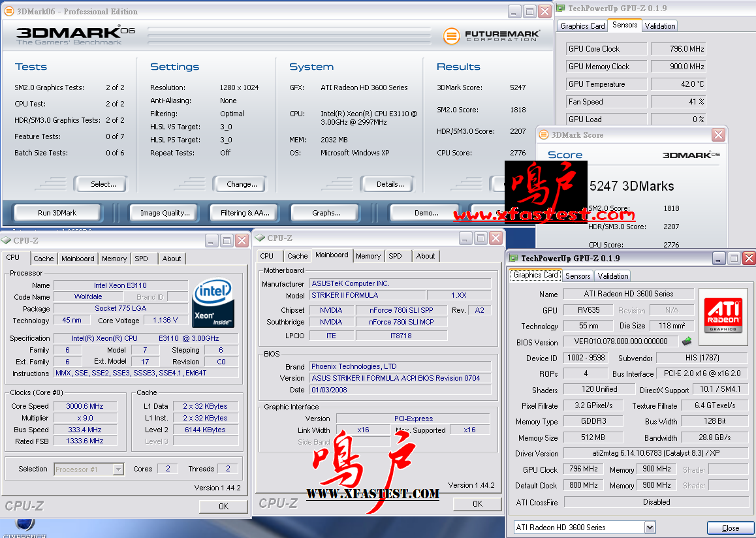The height and width of the screenshot is (538, 756).
Task: Click the BIOS date "01/03/2008"
Action: point(400,390)
